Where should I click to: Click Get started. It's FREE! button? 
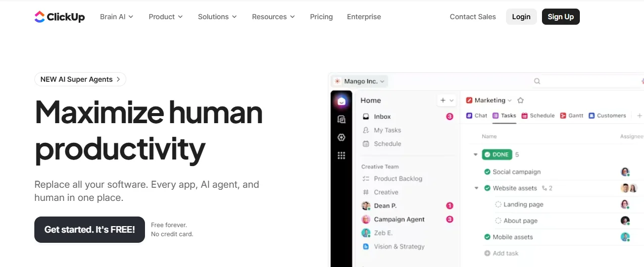89,230
